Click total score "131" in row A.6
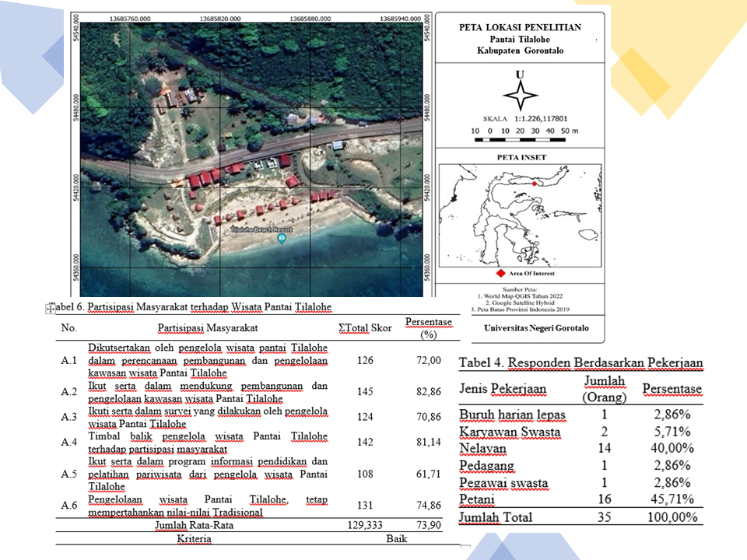The height and width of the screenshot is (560, 747). tap(365, 506)
